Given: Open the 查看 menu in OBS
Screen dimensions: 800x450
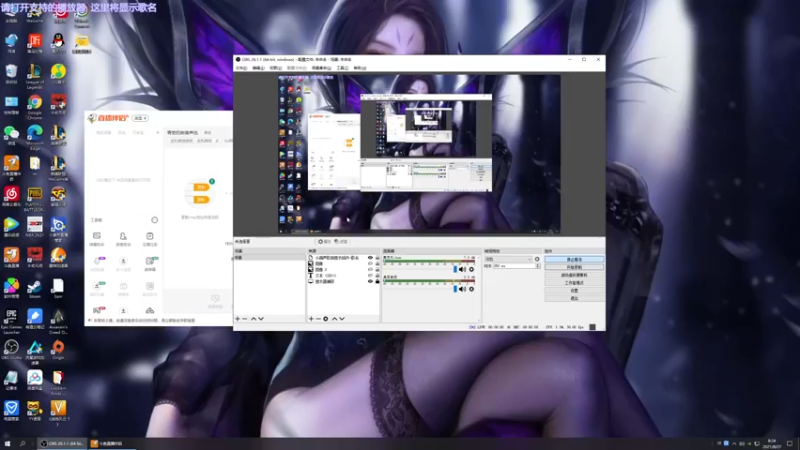Looking at the screenshot, I should pos(275,68).
